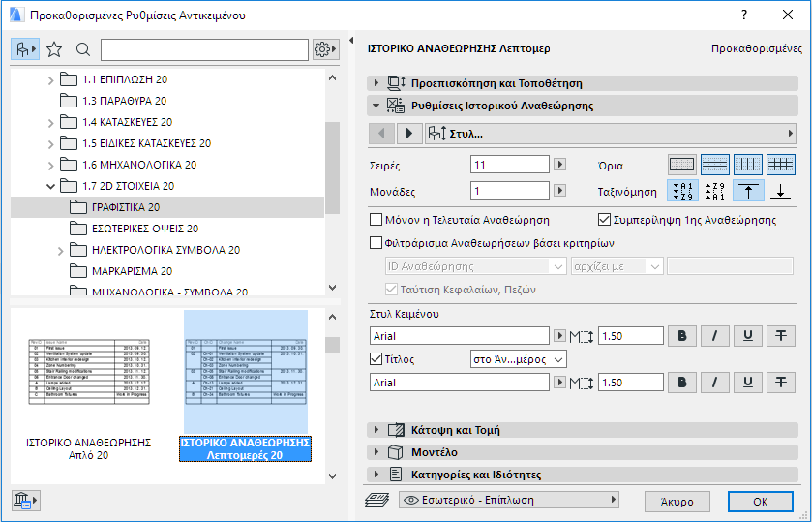Screen dimensions: 812x522
Task: Click the text style size field 1.50
Action: pyautogui.click(x=631, y=336)
